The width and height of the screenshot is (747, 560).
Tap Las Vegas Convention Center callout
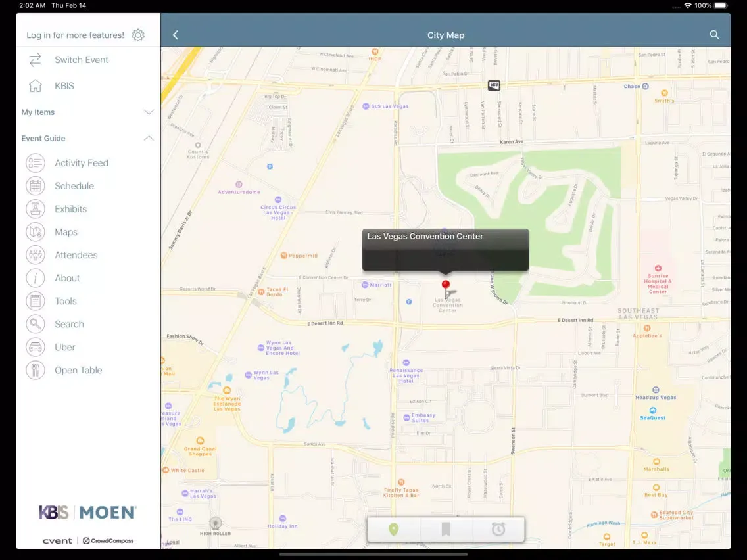pos(445,250)
